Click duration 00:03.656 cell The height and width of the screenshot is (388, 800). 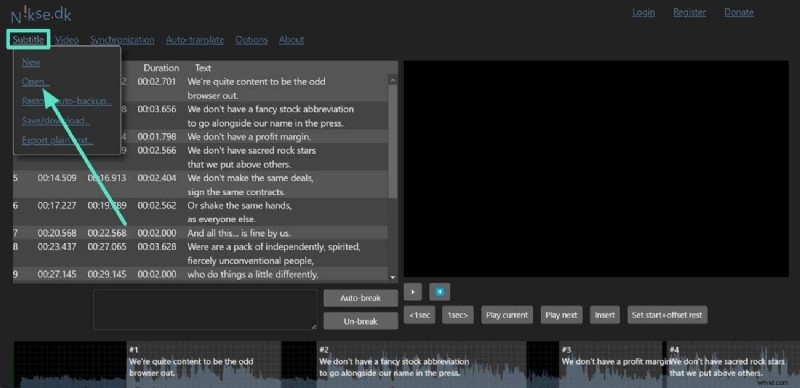point(157,109)
